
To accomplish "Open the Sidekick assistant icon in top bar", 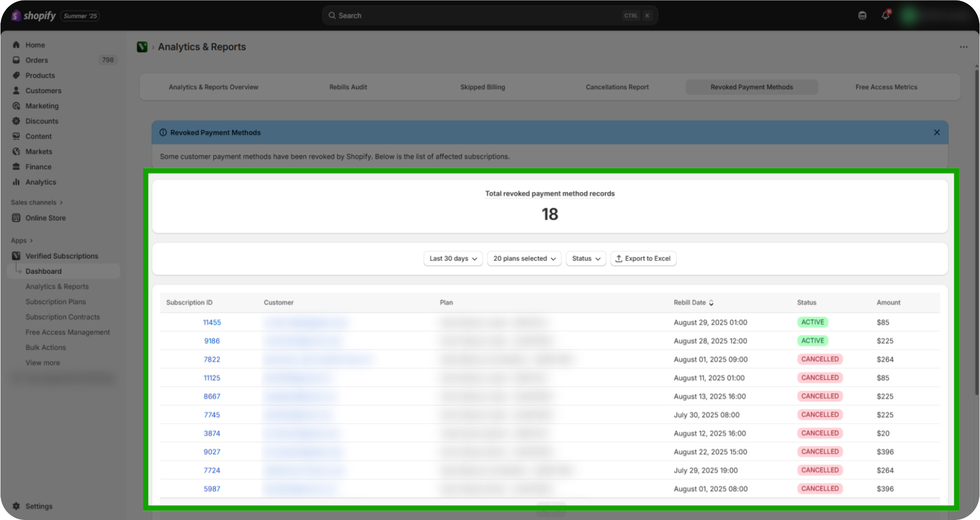I will [x=862, y=16].
